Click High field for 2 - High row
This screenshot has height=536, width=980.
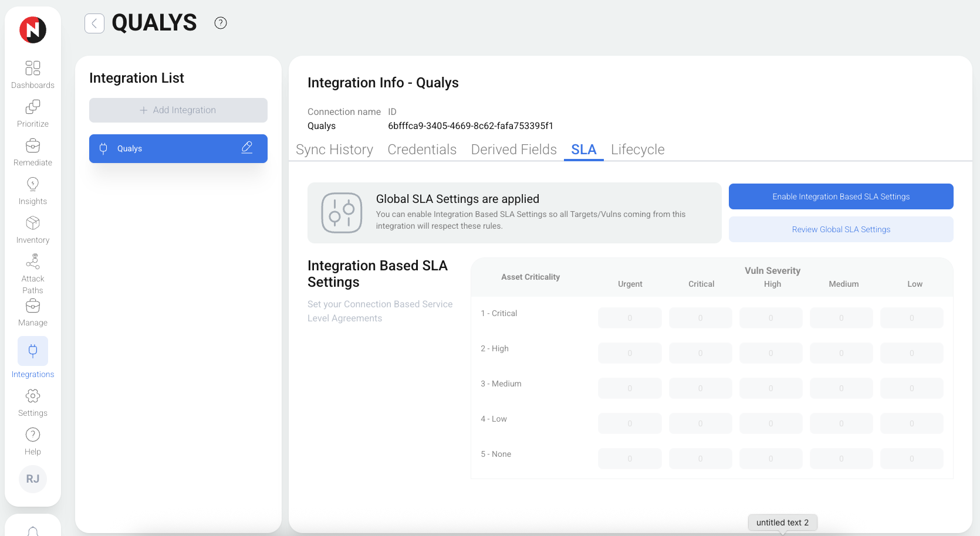click(771, 353)
